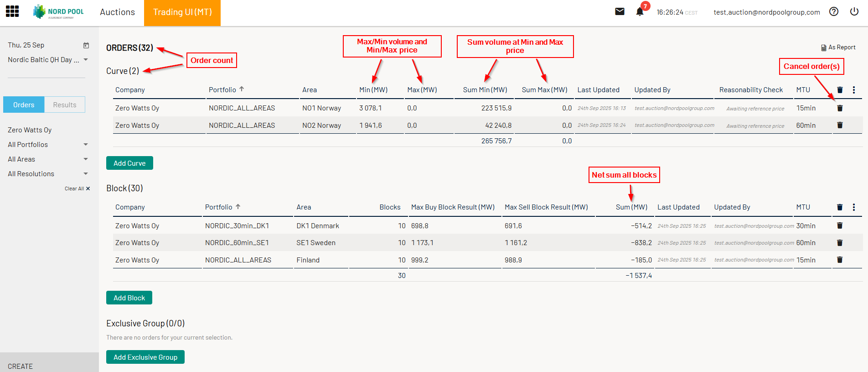Click the user email test.auction@nordpoolgroup.com in header

pos(767,12)
